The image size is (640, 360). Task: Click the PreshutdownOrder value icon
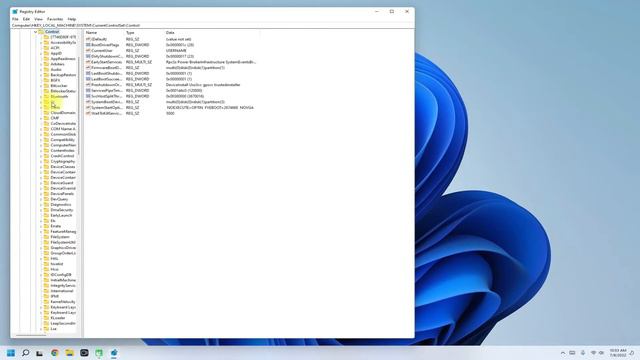point(88,84)
